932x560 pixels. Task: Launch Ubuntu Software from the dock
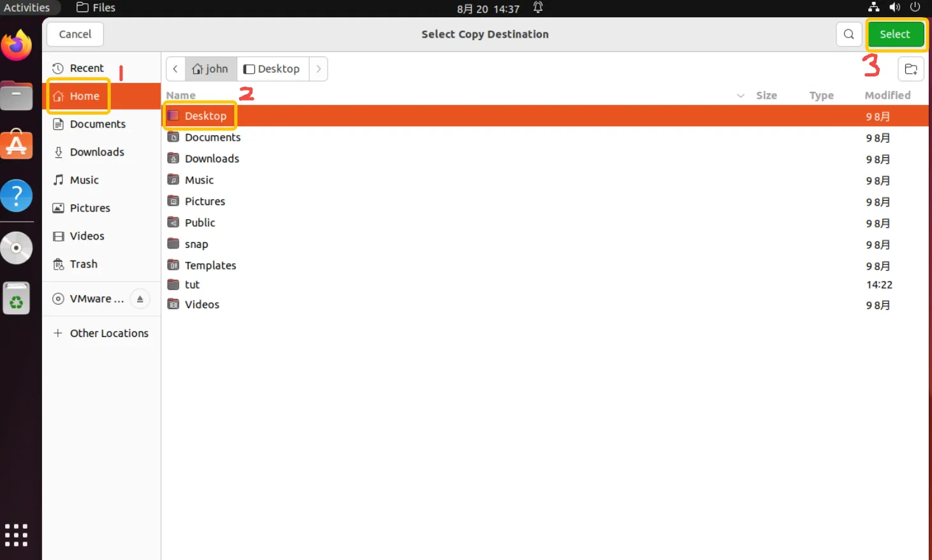tap(17, 145)
